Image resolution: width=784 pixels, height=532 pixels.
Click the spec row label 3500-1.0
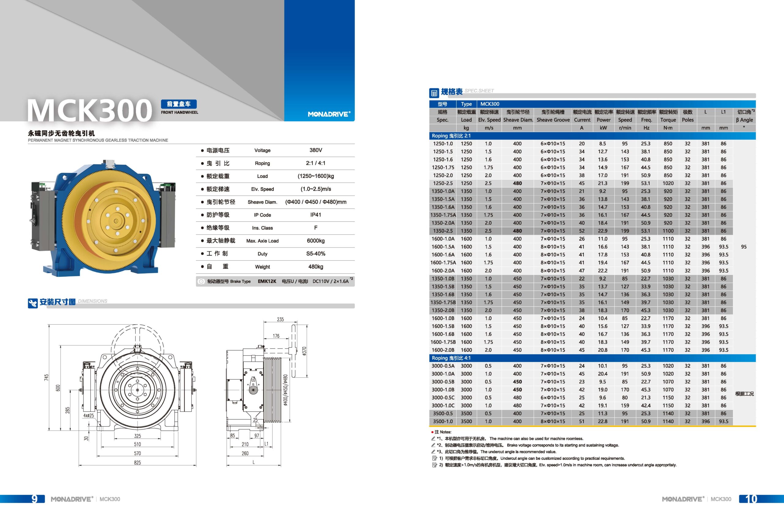(443, 421)
